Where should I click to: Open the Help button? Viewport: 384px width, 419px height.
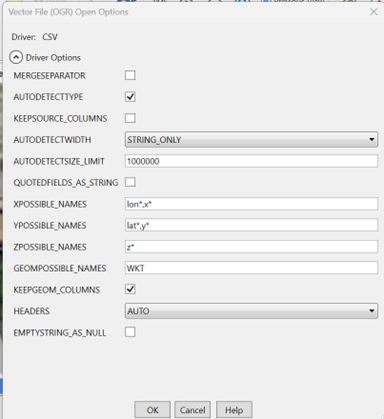[234, 410]
